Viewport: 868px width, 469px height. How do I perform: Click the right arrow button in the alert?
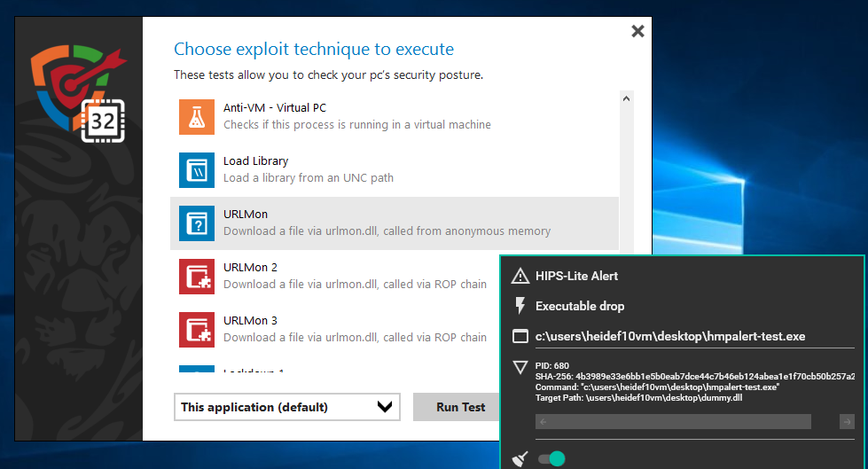(847, 422)
